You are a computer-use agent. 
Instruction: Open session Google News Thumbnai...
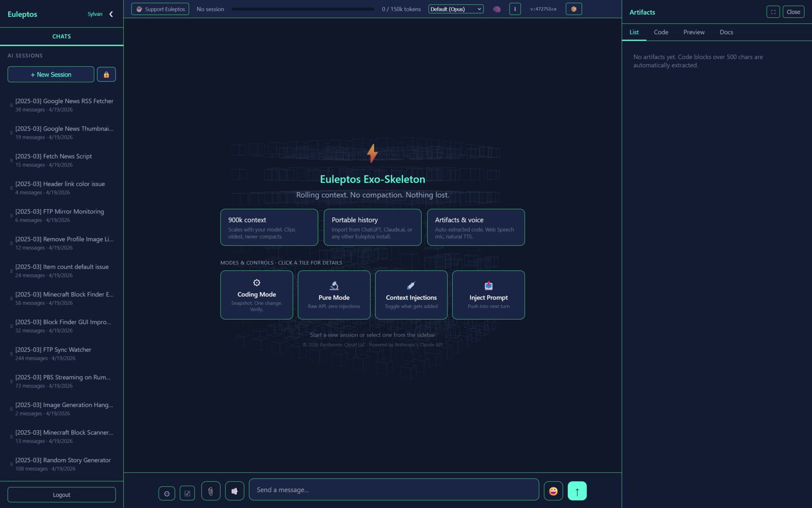click(x=61, y=133)
